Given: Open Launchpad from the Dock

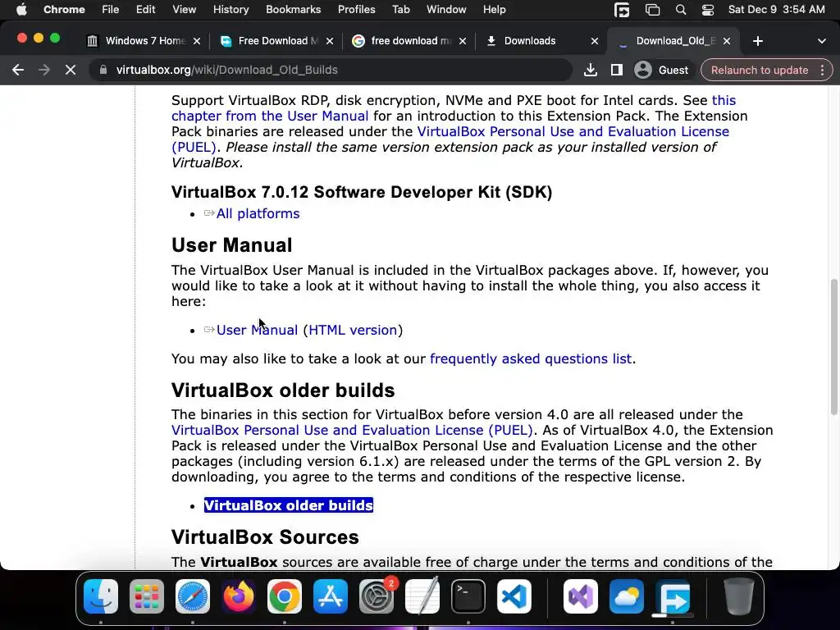Looking at the screenshot, I should 147,596.
